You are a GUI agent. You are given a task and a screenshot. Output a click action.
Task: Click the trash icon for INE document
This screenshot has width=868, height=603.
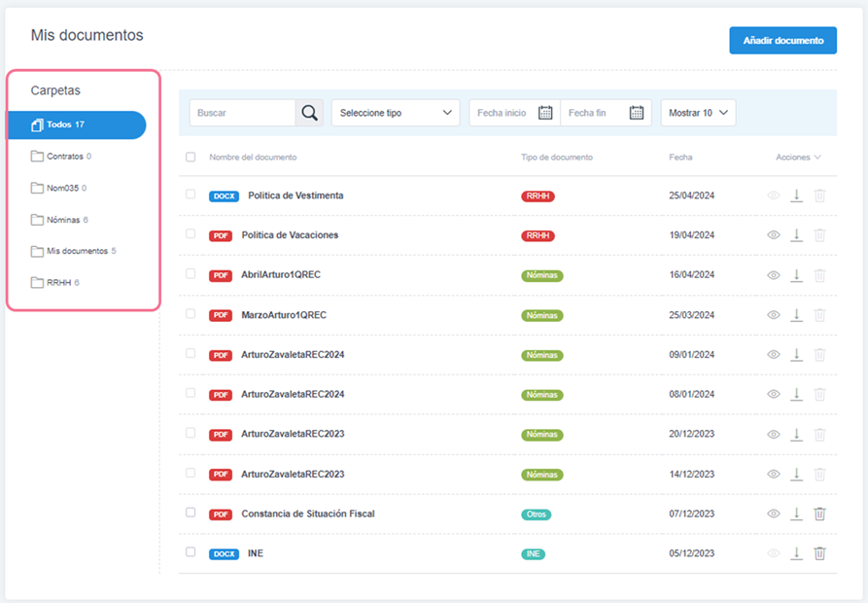click(819, 553)
